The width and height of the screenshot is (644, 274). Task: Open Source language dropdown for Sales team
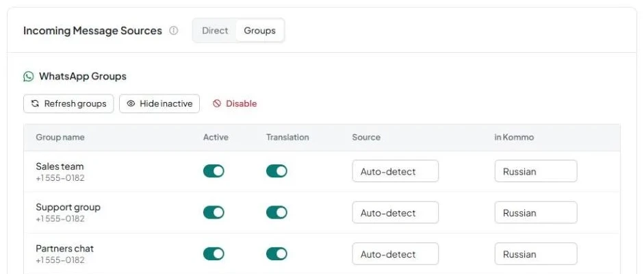395,171
